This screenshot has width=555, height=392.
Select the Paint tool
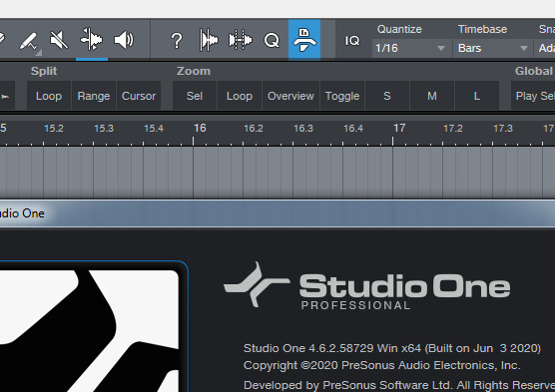(29, 41)
